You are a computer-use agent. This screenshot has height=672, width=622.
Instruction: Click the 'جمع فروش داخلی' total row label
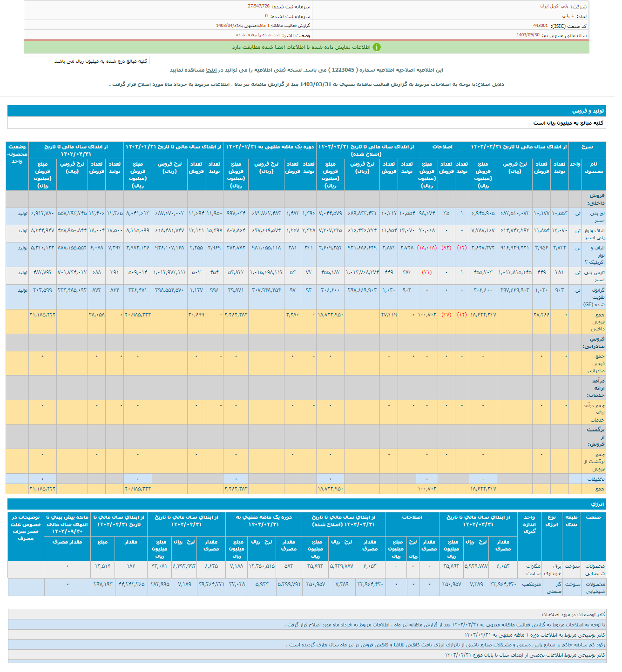(598, 322)
